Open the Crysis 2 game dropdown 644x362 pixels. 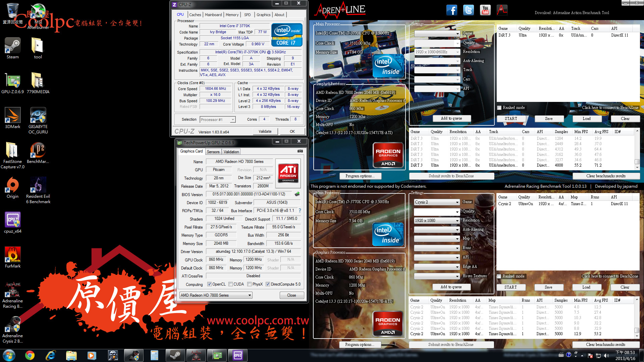(x=437, y=202)
